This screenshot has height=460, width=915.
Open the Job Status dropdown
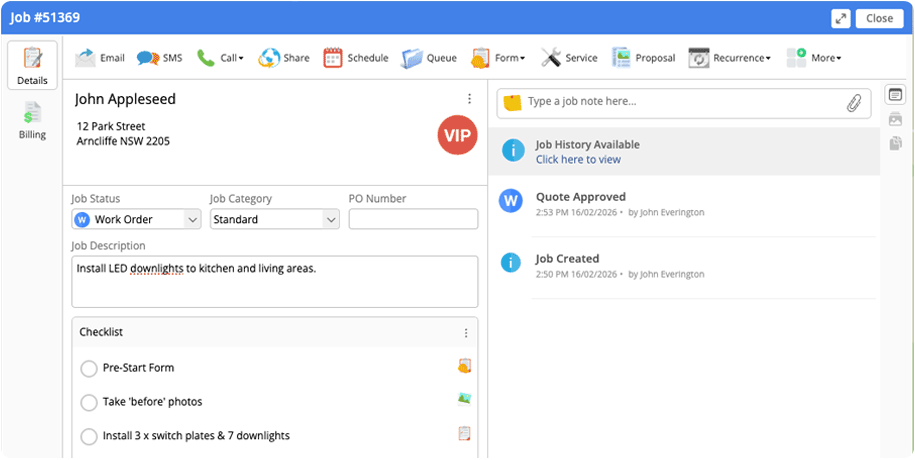point(137,219)
